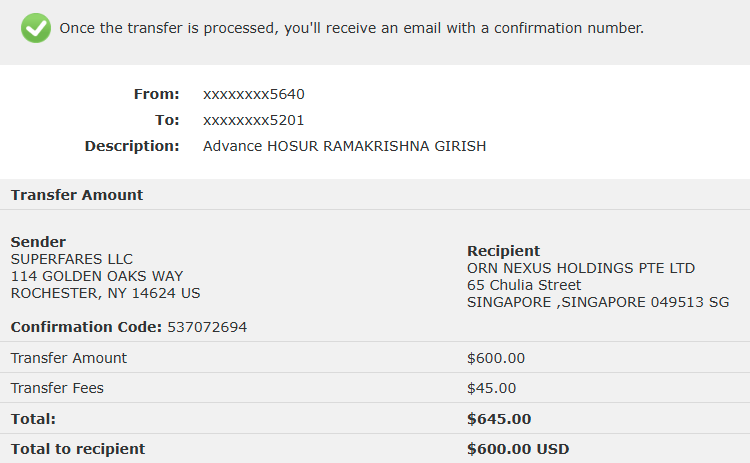The height and width of the screenshot is (463, 750).
Task: Click the $45.00 transfer fees value
Action: pyautogui.click(x=492, y=388)
